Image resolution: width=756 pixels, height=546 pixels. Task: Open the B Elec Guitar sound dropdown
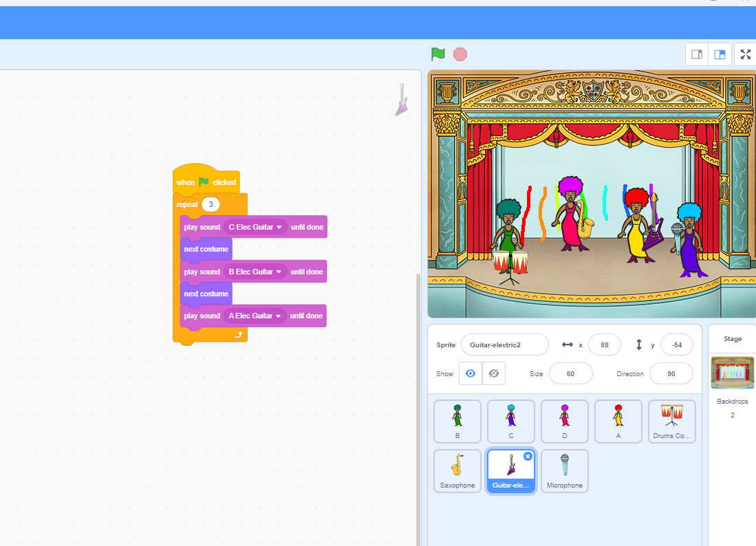click(255, 272)
